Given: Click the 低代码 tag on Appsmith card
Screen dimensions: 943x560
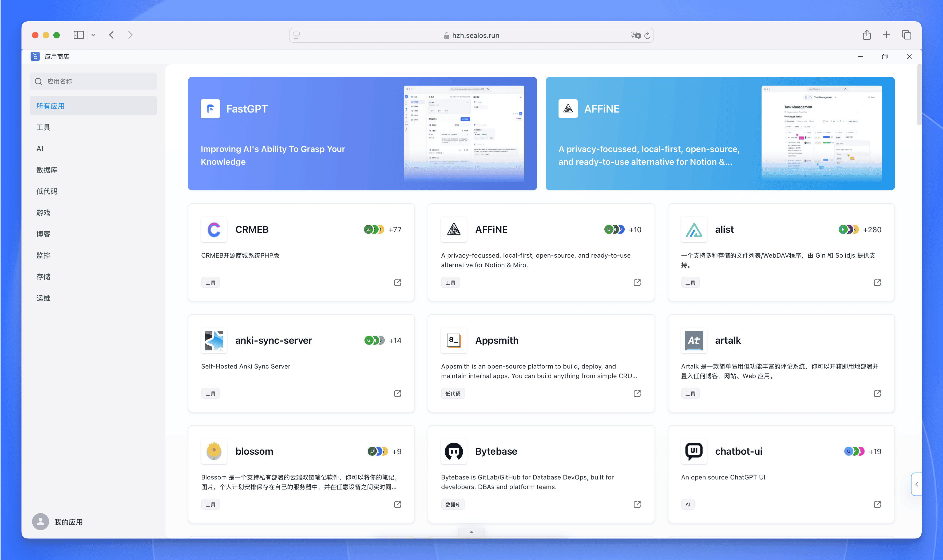Looking at the screenshot, I should (x=453, y=394).
